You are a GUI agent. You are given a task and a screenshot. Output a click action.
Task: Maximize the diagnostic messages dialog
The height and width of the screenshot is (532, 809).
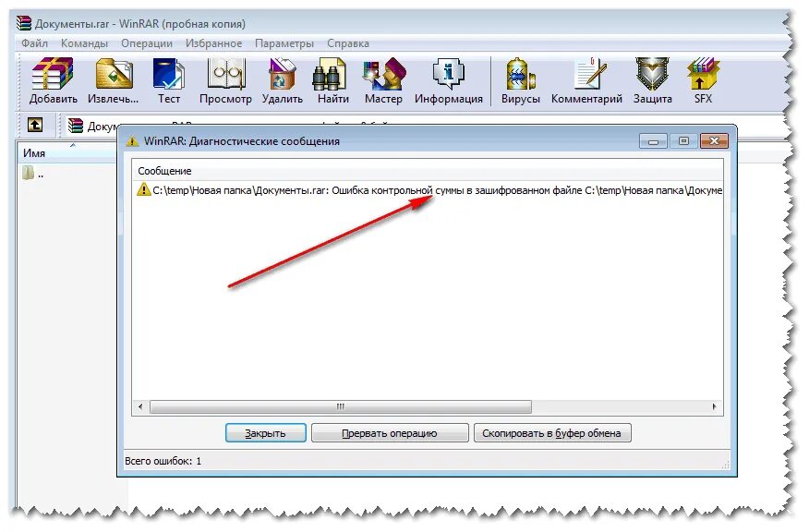(x=683, y=141)
